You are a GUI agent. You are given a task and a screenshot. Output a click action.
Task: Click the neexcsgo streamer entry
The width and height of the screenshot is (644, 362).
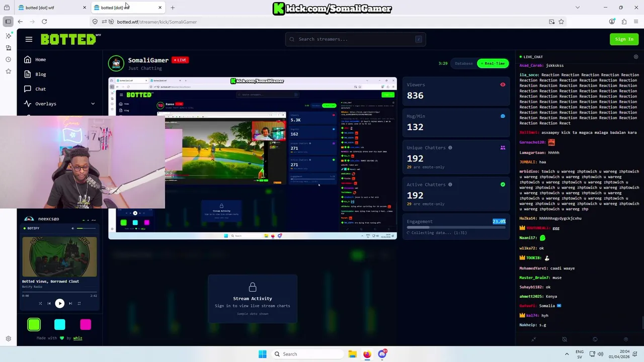click(59, 219)
